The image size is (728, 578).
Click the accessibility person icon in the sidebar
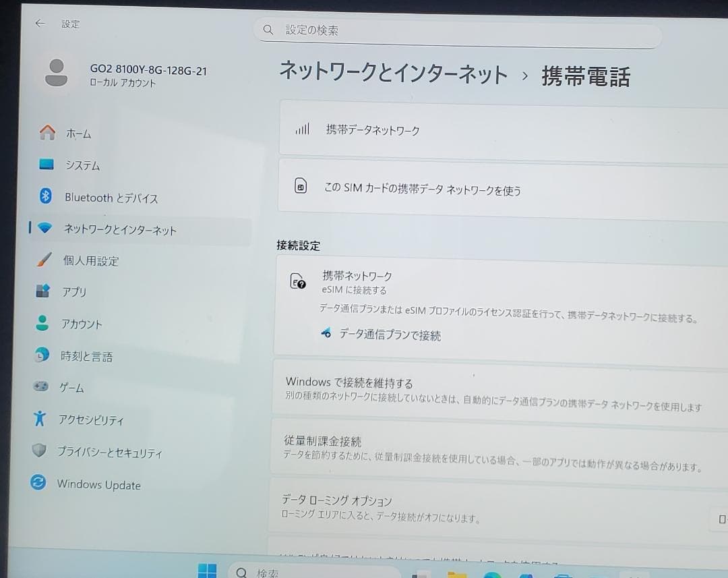pyautogui.click(x=41, y=420)
